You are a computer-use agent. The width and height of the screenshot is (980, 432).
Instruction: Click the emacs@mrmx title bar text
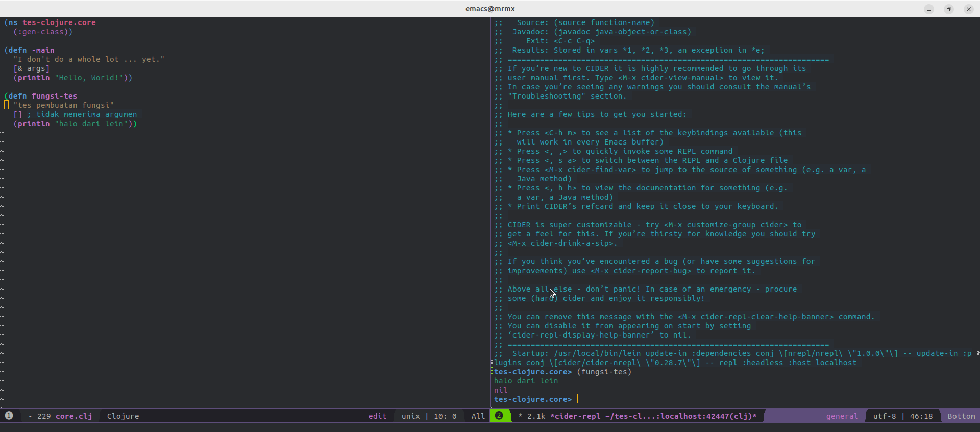tap(490, 9)
